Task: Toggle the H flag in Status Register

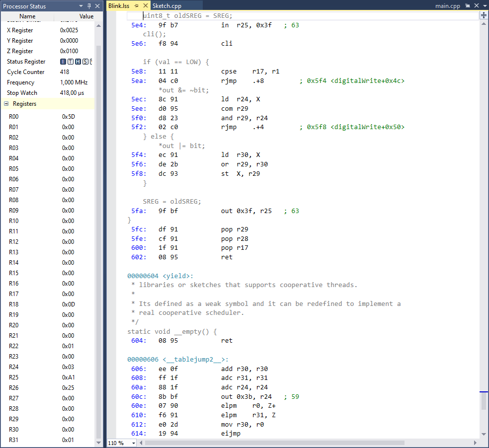Action: [78, 62]
